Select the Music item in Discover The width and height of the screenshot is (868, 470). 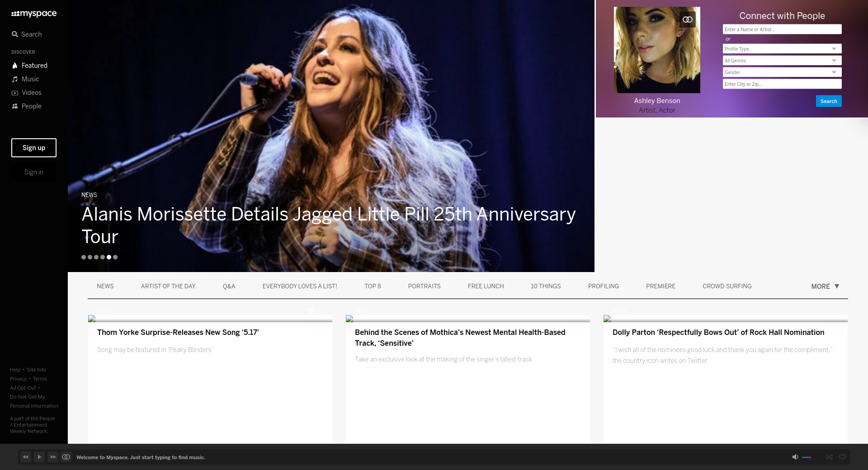pyautogui.click(x=30, y=79)
